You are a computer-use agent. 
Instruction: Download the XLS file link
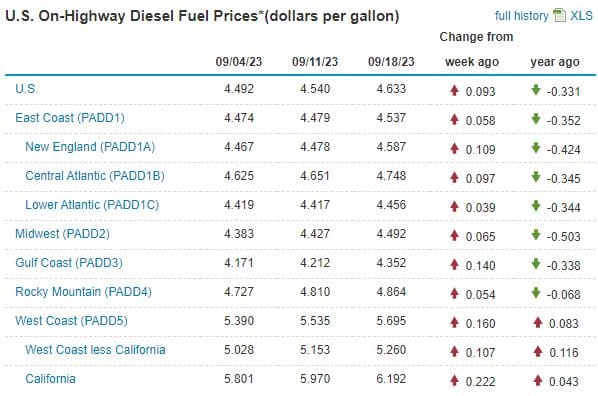point(581,16)
